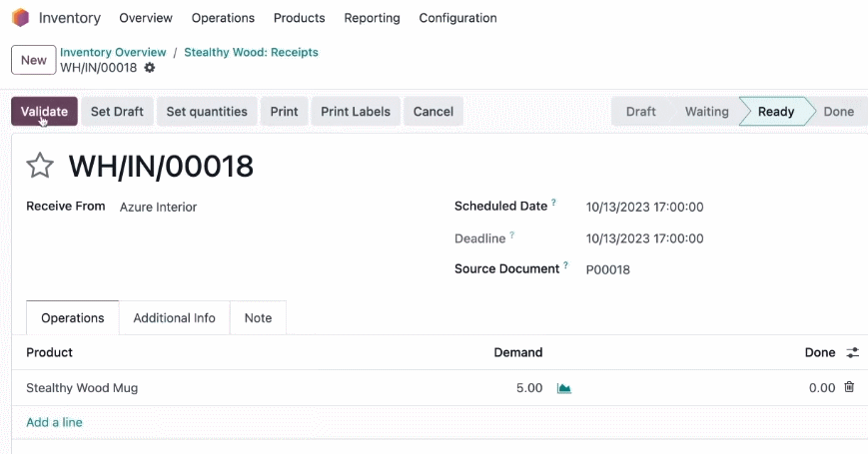The height and width of the screenshot is (454, 868).
Task: Click the Scheduled Date help question mark
Action: [x=553, y=203]
